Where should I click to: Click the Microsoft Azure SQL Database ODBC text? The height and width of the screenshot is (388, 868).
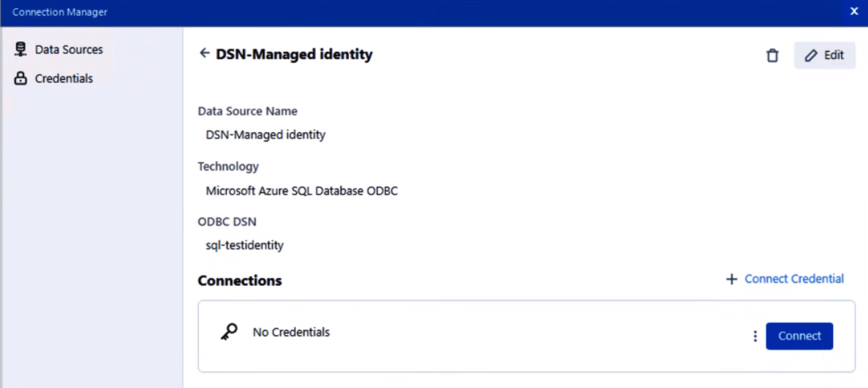(301, 191)
